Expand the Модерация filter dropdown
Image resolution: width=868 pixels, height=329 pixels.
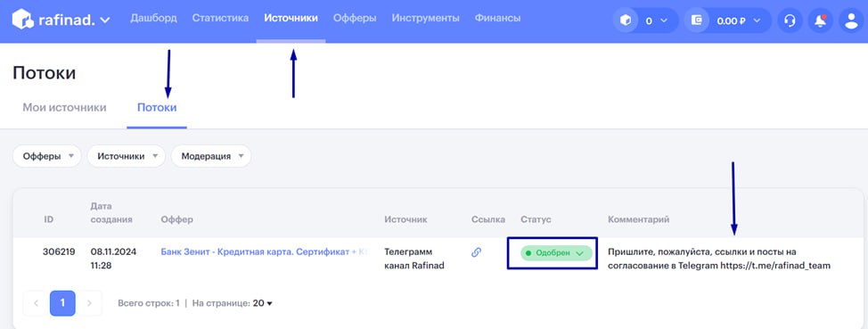tap(211, 156)
